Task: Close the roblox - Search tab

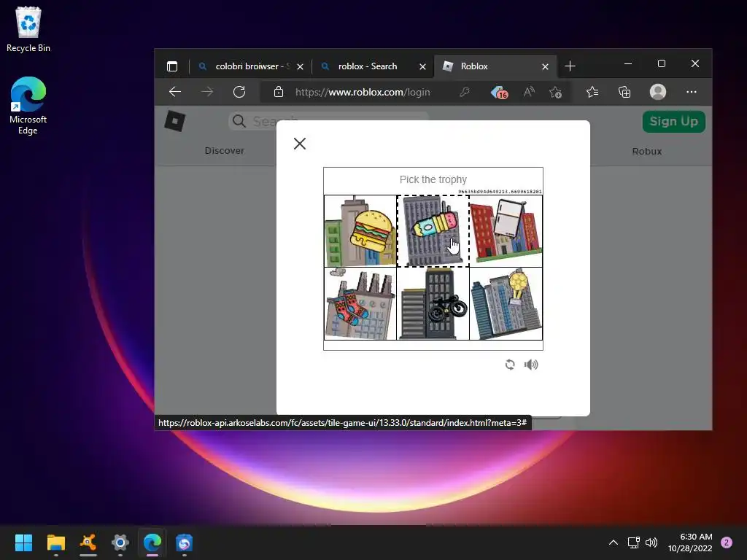Action: [422, 66]
